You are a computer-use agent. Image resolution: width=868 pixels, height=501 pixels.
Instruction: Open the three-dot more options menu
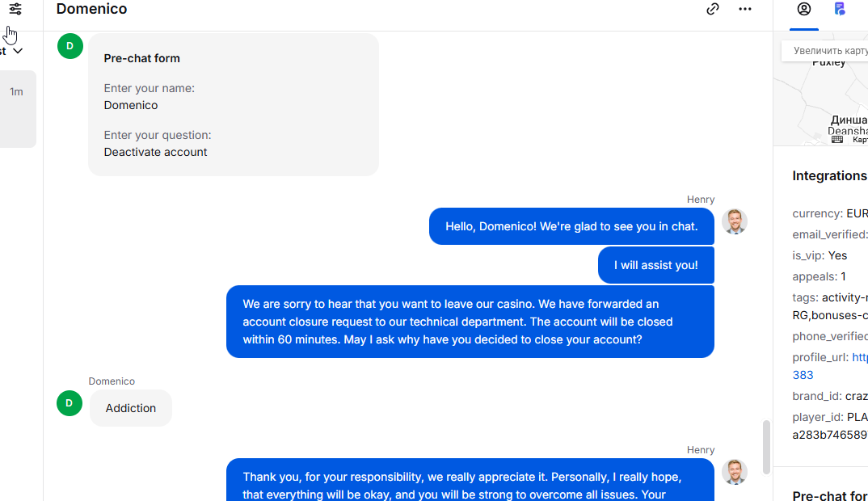click(x=745, y=10)
